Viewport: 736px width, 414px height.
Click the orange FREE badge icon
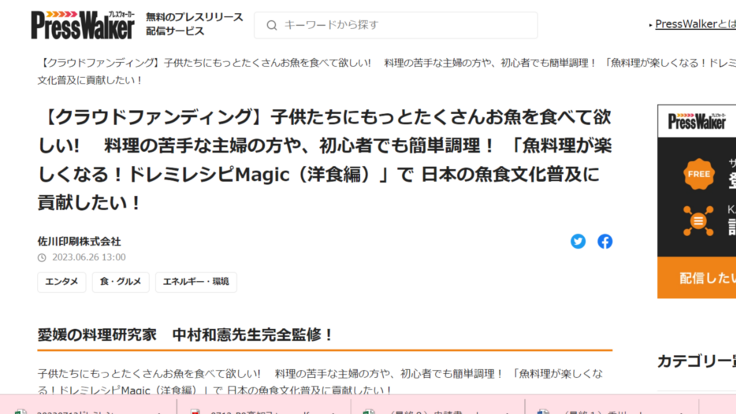[x=699, y=174]
